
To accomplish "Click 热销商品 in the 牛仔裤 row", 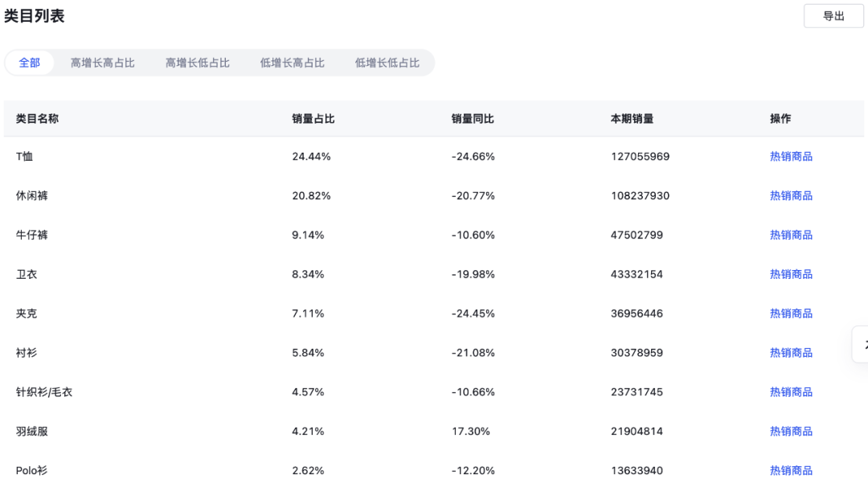I will click(x=791, y=235).
